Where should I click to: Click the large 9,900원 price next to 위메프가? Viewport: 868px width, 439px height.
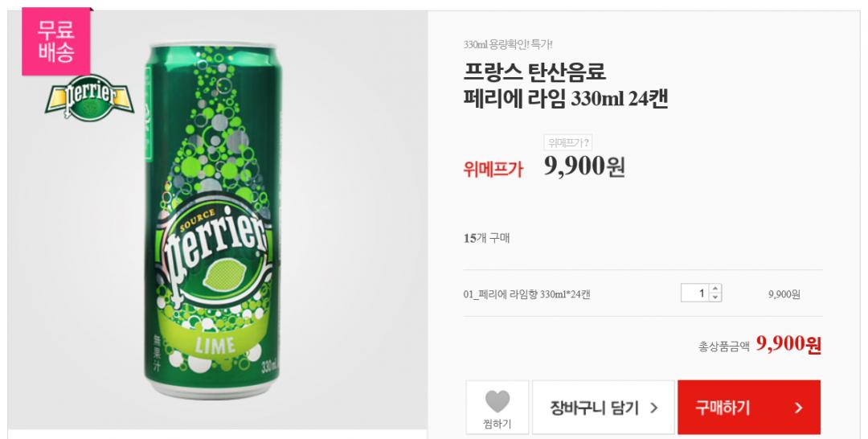pyautogui.click(x=584, y=166)
